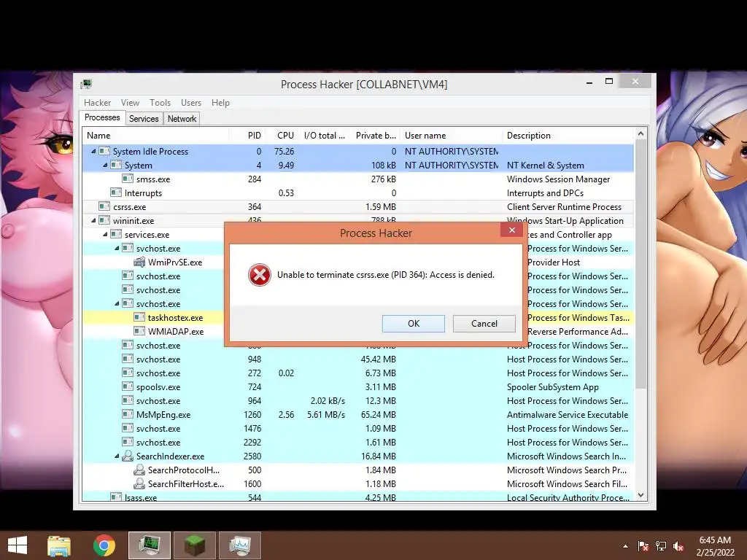The height and width of the screenshot is (560, 747).
Task: Open File Explorer from the taskbar
Action: [x=59, y=545]
